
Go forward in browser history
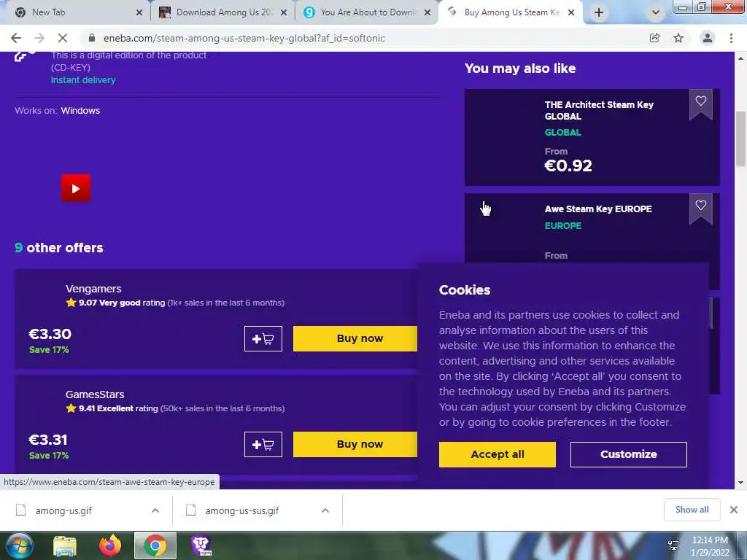(39, 38)
